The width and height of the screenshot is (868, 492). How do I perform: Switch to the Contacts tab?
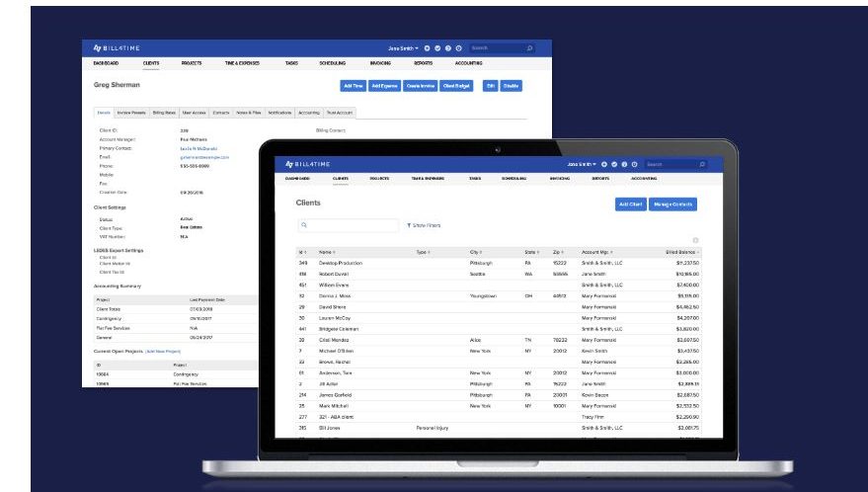(x=221, y=113)
